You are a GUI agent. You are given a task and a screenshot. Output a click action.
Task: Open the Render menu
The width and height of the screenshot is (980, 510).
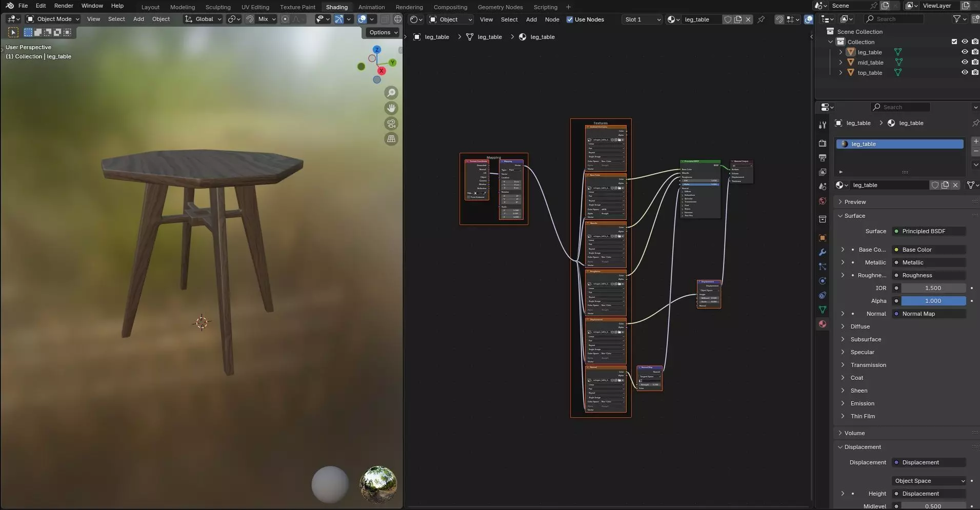click(64, 6)
